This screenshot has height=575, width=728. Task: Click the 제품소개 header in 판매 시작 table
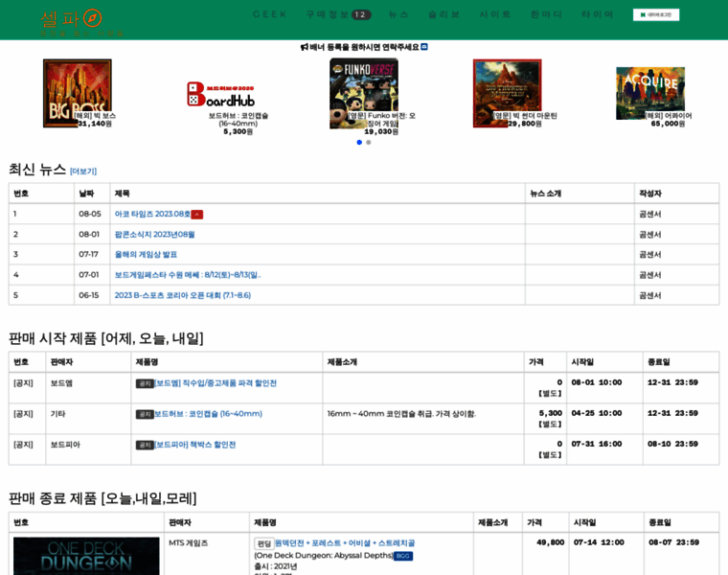[342, 362]
